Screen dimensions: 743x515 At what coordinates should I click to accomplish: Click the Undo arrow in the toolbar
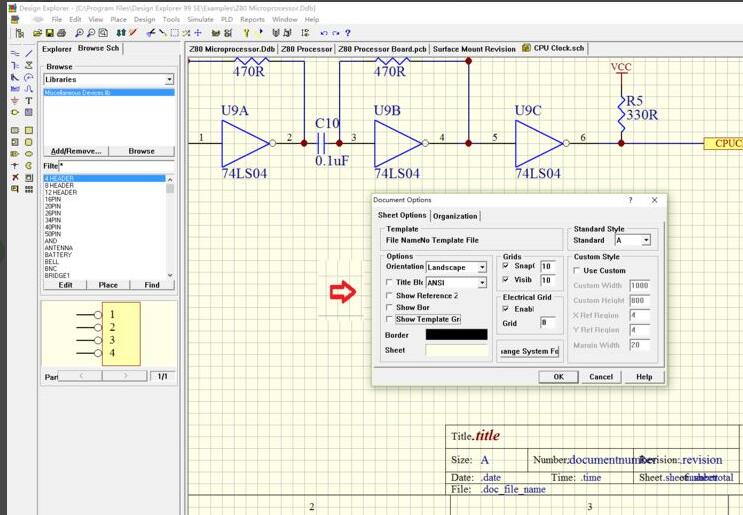[x=322, y=33]
